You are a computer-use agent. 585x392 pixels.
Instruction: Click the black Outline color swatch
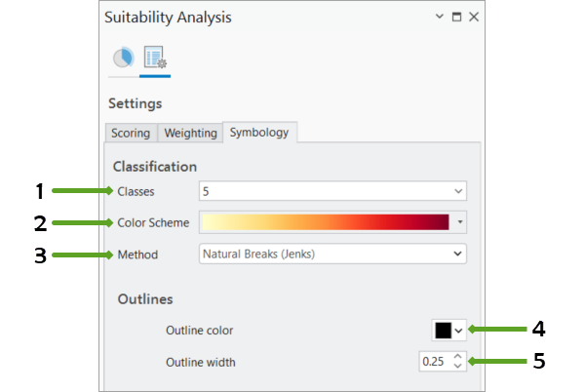pos(443,330)
